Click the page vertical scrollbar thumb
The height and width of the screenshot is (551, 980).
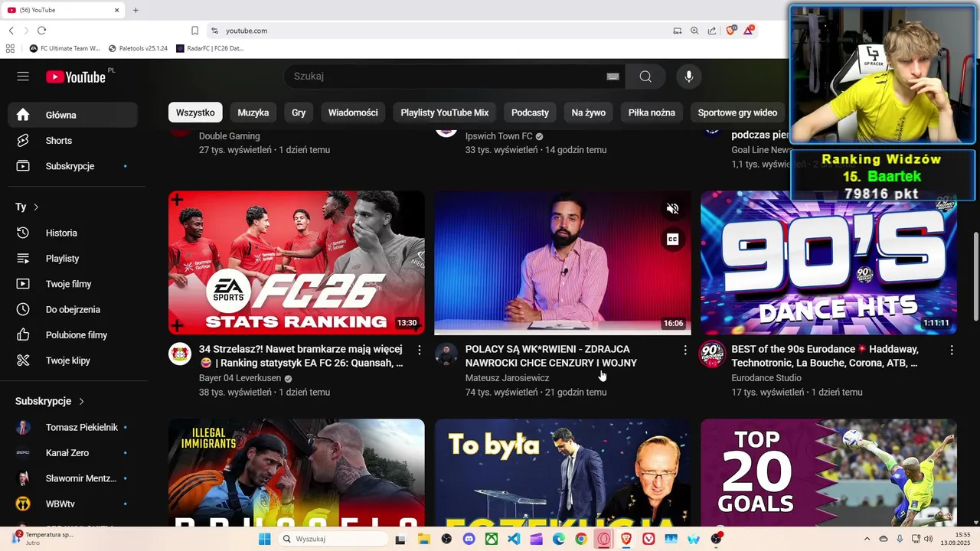[x=975, y=275]
